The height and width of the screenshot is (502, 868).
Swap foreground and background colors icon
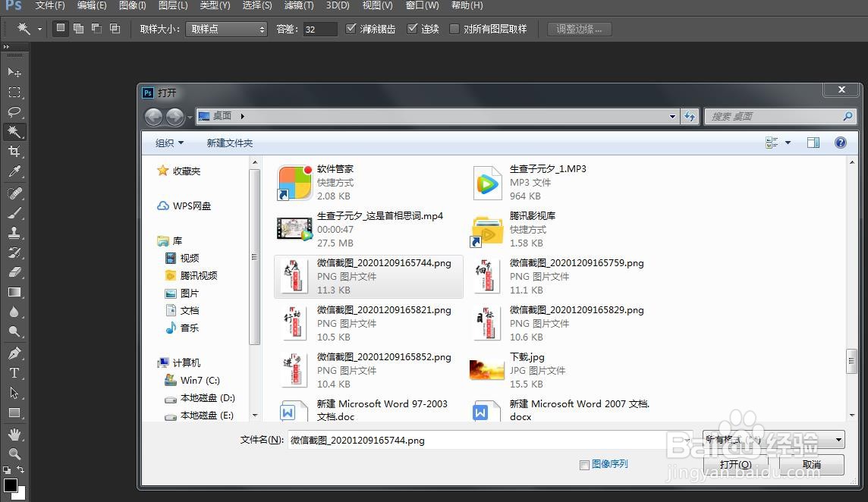pyautogui.click(x=20, y=469)
